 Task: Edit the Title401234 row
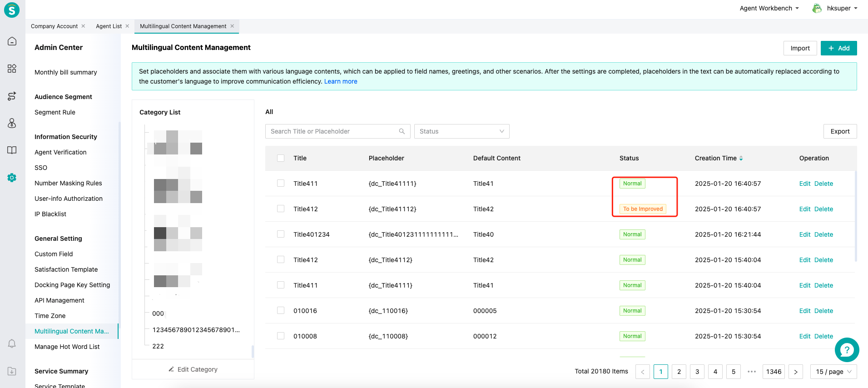[x=805, y=234]
